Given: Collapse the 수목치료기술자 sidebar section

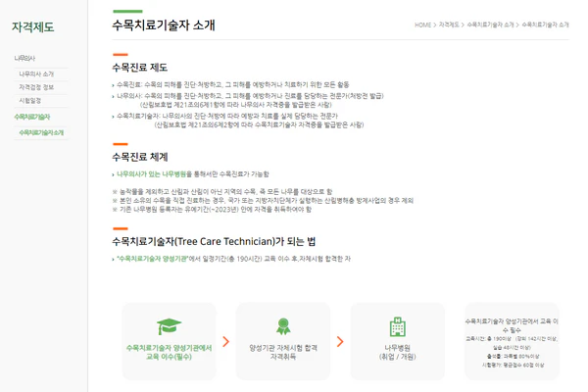Looking at the screenshot, I should [x=31, y=117].
